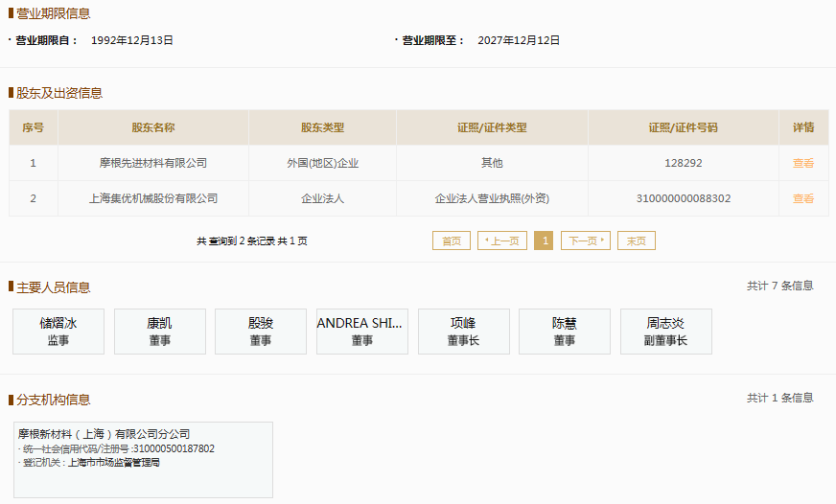Jump to 末页 last page

point(636,241)
